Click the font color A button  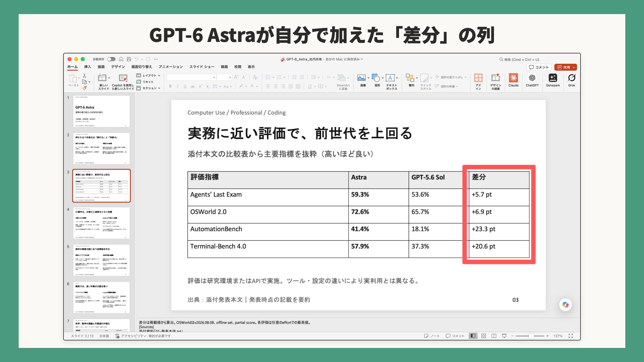click(x=252, y=86)
